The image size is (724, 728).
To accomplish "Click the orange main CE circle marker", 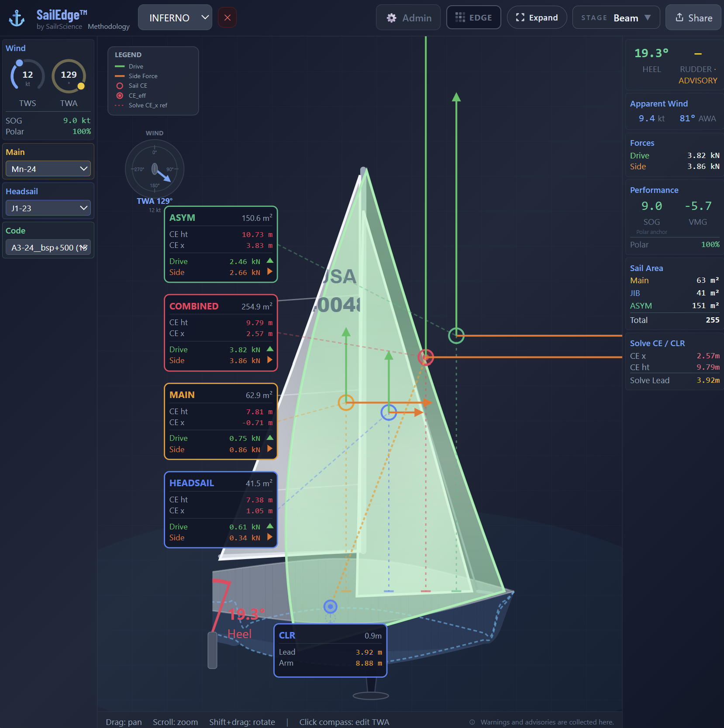I will 346,402.
